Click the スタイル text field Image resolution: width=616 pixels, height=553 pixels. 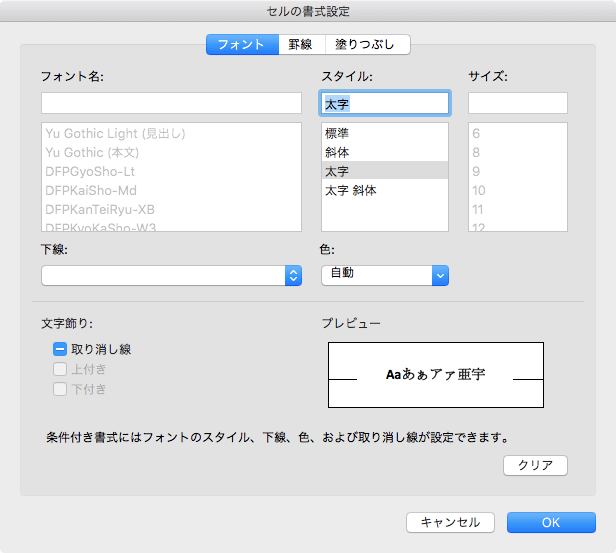pyautogui.click(x=385, y=103)
